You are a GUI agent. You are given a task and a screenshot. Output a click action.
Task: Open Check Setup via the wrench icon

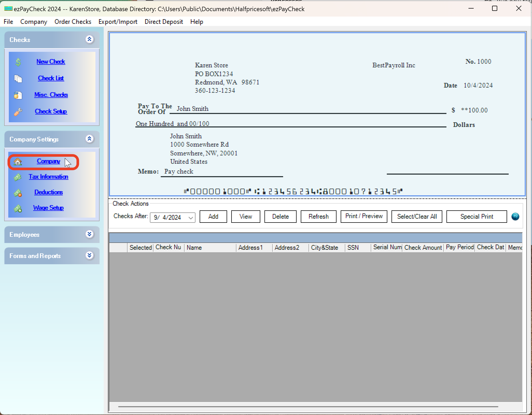18,112
